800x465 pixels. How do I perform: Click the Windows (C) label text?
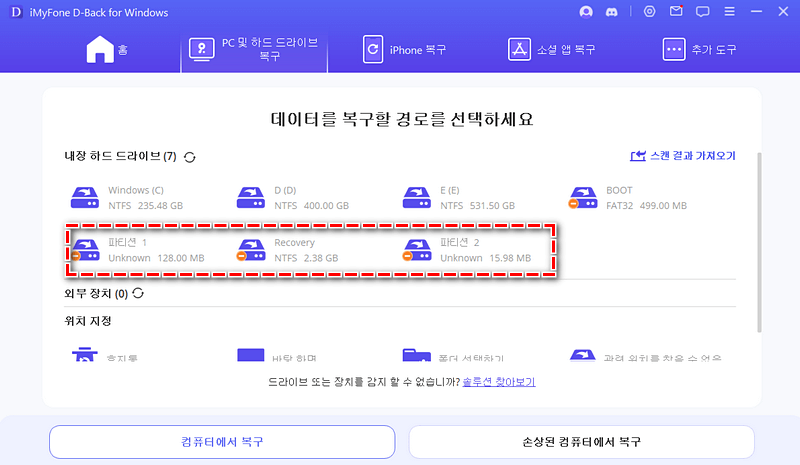tap(136, 190)
